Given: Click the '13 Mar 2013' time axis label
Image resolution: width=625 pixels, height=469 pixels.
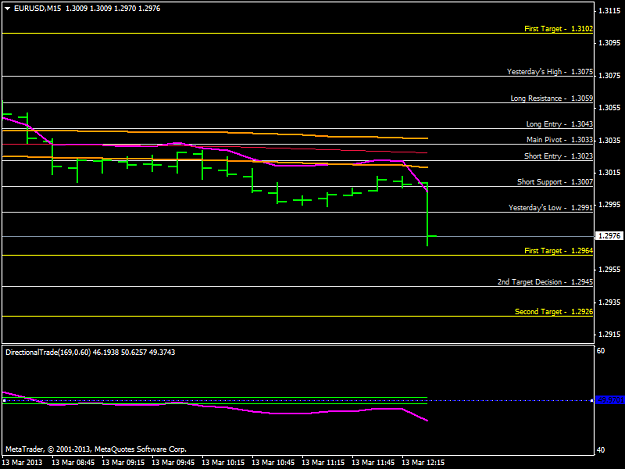Looking at the screenshot, I should (22, 463).
